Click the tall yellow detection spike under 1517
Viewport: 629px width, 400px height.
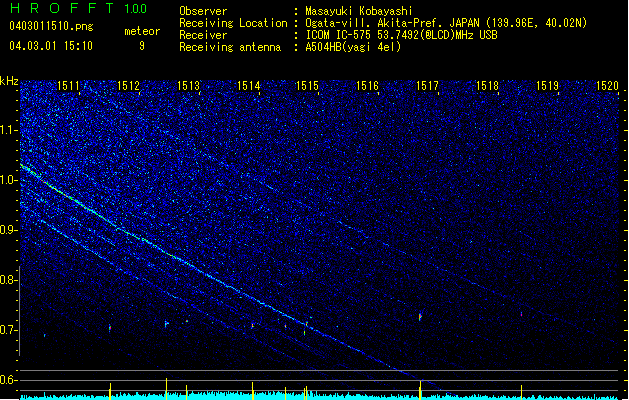coord(420,389)
